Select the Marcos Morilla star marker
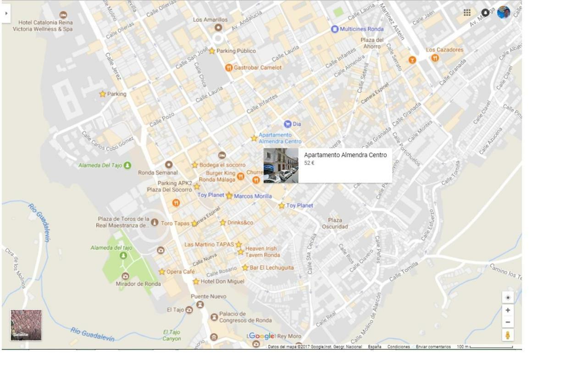This screenshot has height=392, width=587. (229, 196)
